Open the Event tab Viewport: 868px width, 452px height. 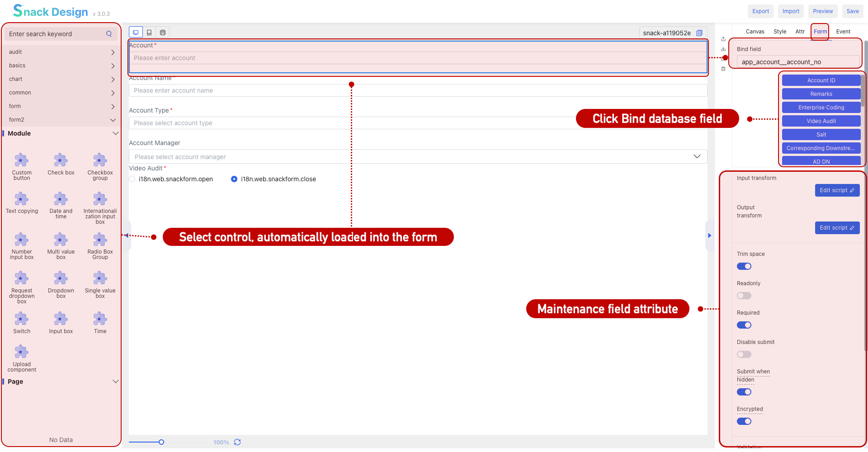843,32
